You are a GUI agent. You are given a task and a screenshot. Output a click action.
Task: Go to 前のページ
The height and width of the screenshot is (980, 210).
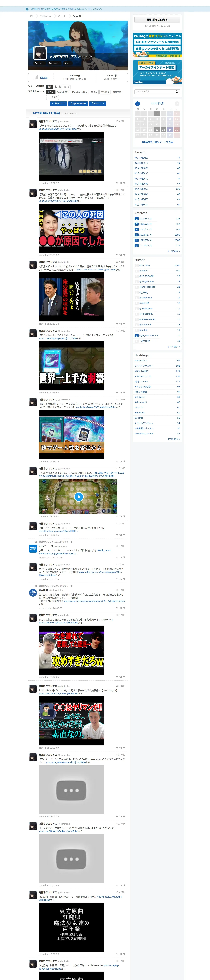[x=58, y=104]
